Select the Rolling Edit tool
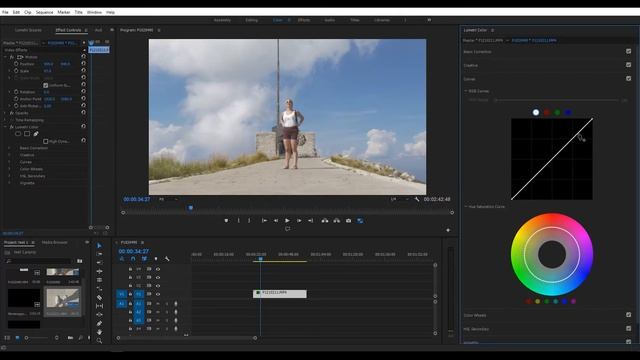The image size is (640, 360). (99, 280)
